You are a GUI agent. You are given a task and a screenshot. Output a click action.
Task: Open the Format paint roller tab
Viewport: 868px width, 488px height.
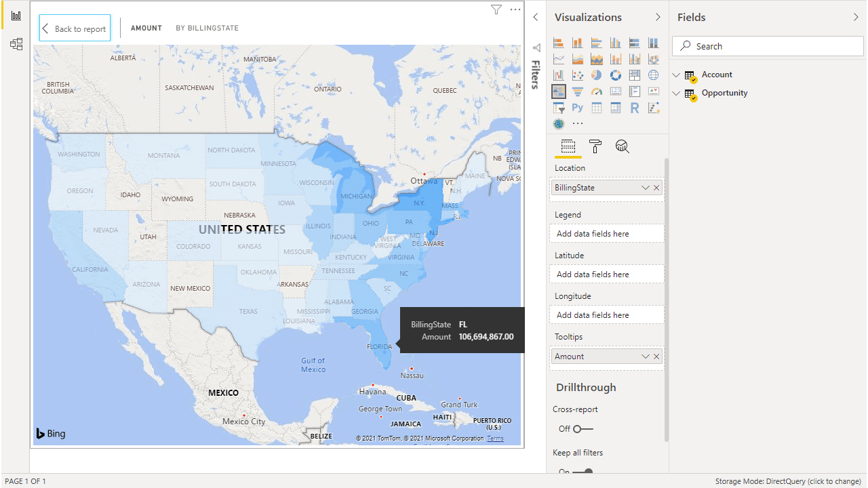595,146
